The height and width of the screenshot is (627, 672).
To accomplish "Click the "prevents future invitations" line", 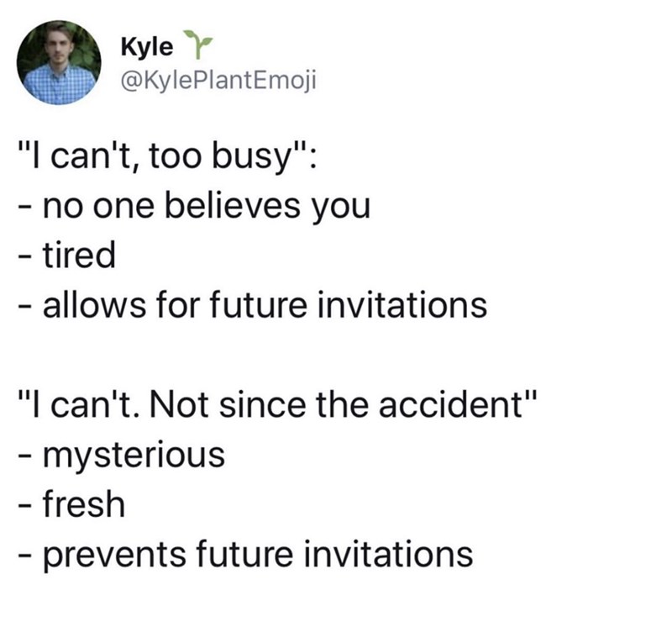I will click(244, 553).
